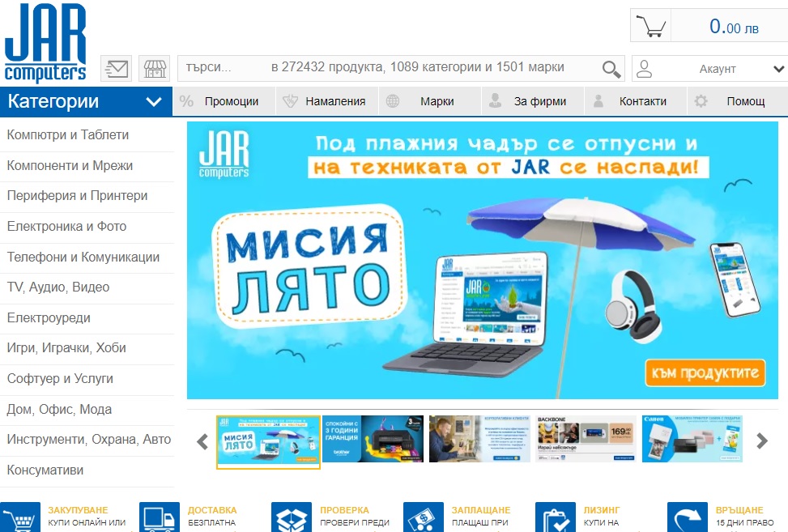Open the Дом, Офис, Мода category
Image resolution: width=788 pixels, height=532 pixels.
(87, 410)
